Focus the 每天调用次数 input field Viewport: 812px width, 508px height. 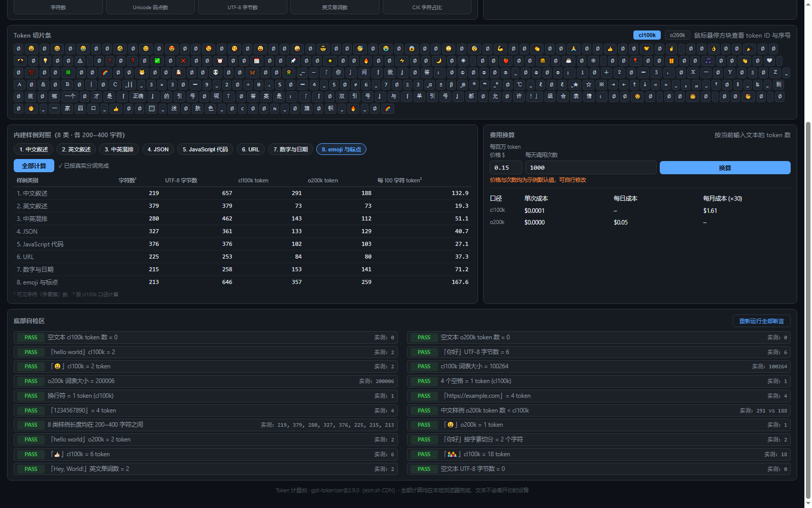[x=591, y=168]
